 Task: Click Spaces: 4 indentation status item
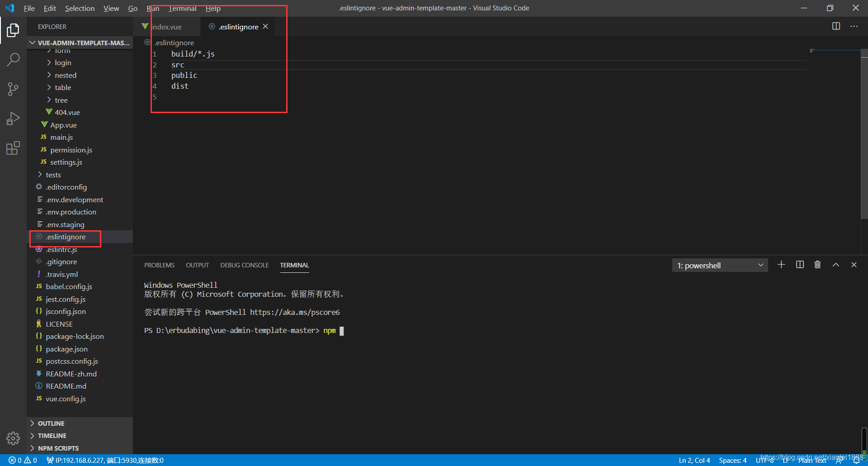tap(732, 460)
